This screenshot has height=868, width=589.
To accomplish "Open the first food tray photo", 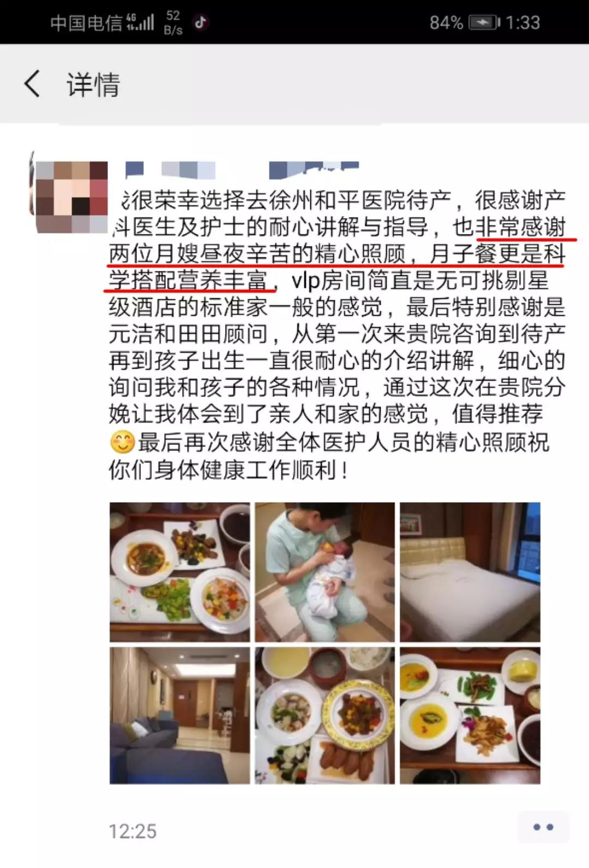I will [180, 572].
